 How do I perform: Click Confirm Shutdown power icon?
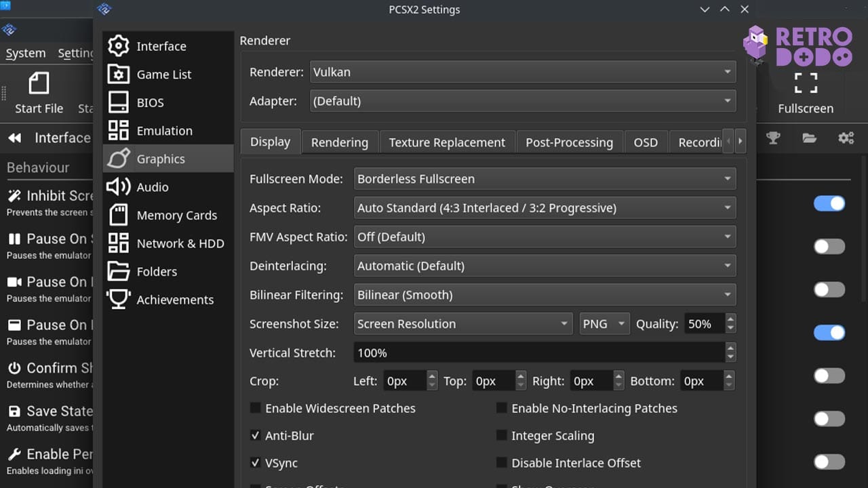[x=14, y=368]
